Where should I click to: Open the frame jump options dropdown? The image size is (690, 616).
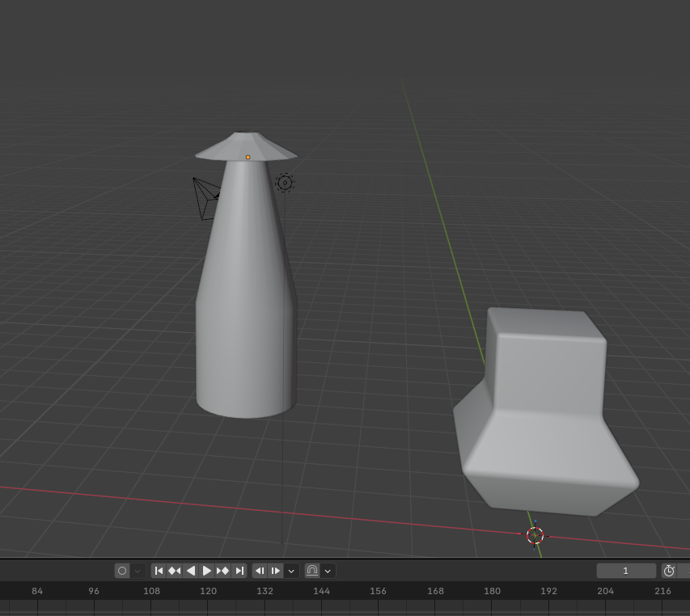coord(291,571)
